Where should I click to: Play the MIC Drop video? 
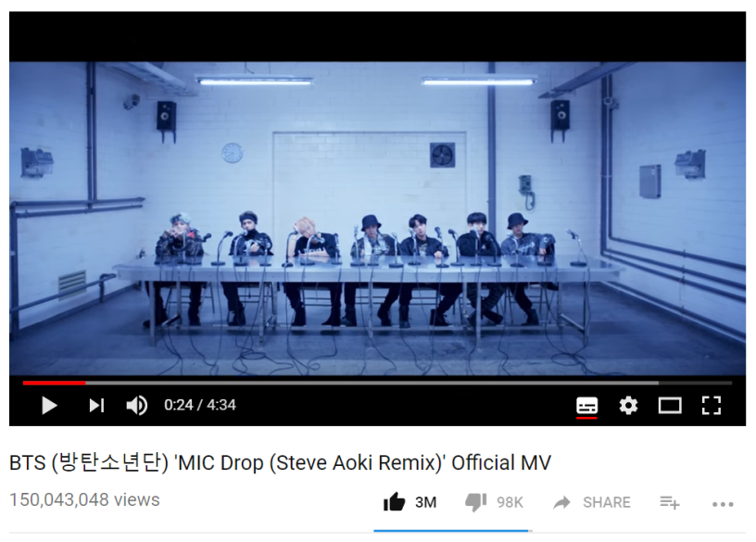coord(49,405)
